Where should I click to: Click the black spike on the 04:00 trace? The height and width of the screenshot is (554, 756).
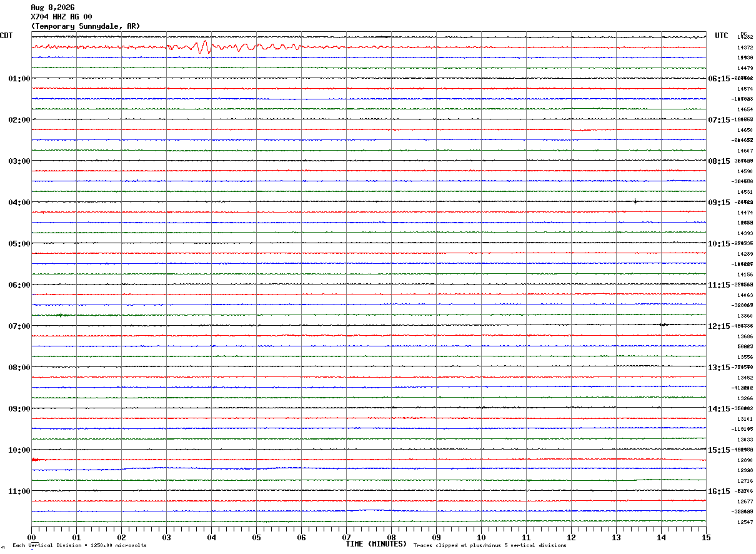tap(635, 201)
